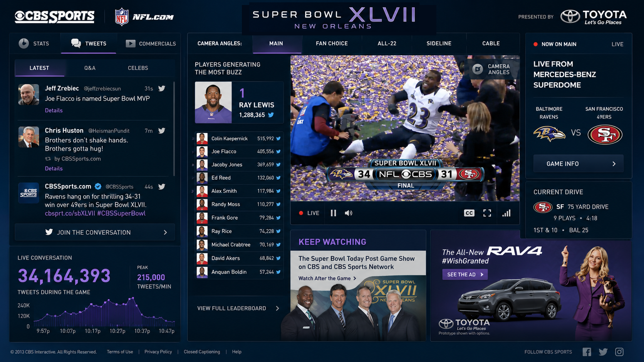Click Twitter icon in Alex Smith row
Viewport: 644px width, 362px height.
278,191
